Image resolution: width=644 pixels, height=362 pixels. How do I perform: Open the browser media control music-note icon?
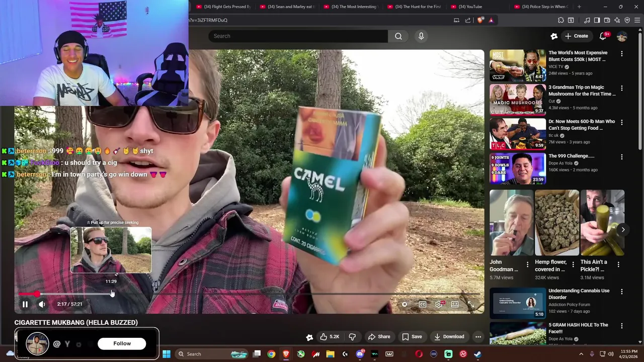[x=587, y=20]
